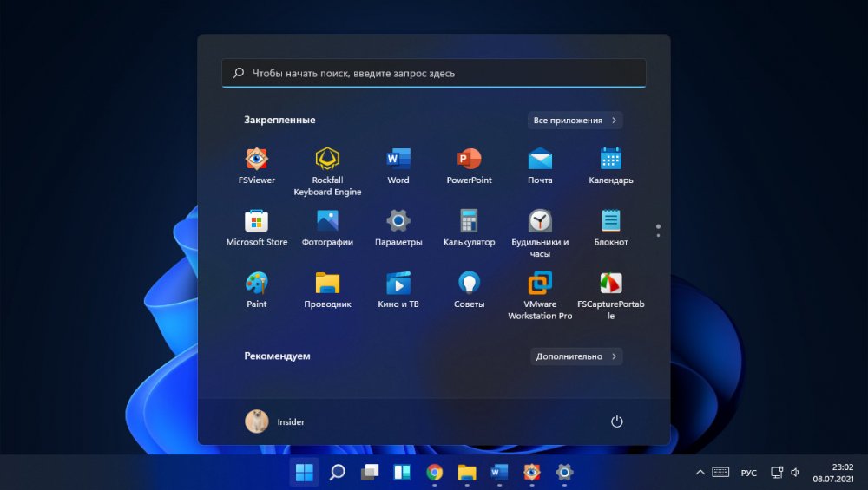
Task: Open FSViewer from pinned apps
Action: coord(256,166)
